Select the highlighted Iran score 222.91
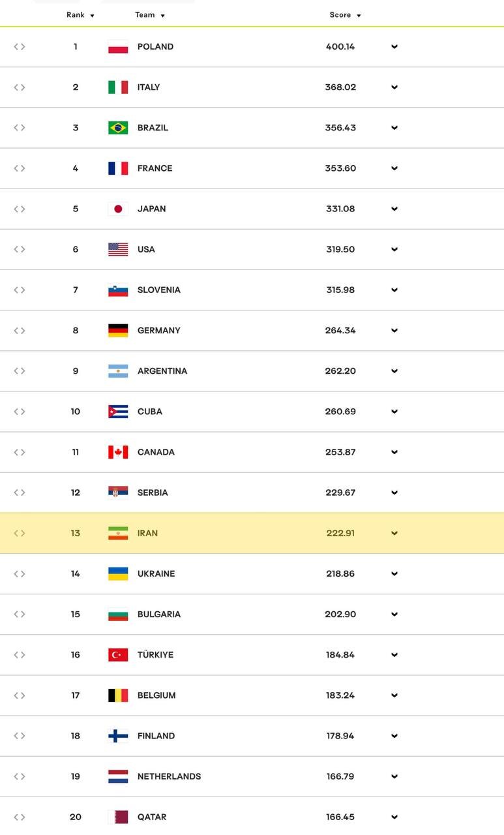Screen dimensions: 504x835 tap(340, 534)
